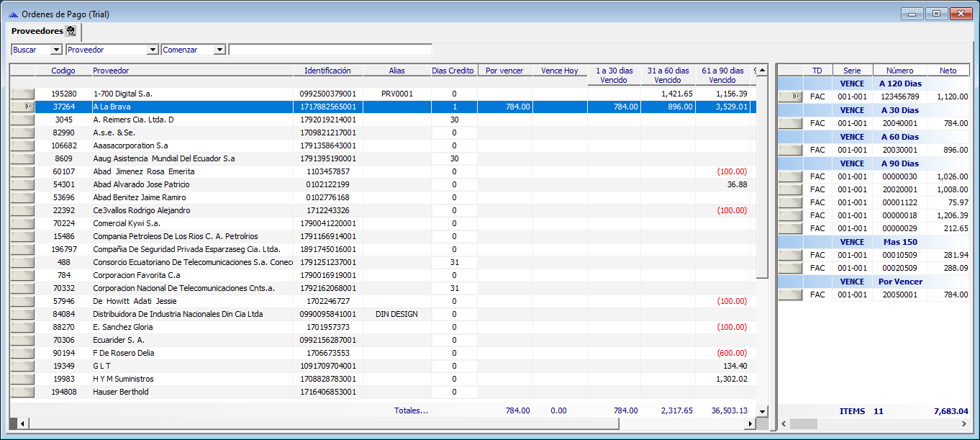Image resolution: width=980 pixels, height=440 pixels.
Task: Click row selector for invoice 00010509
Action: (x=790, y=255)
